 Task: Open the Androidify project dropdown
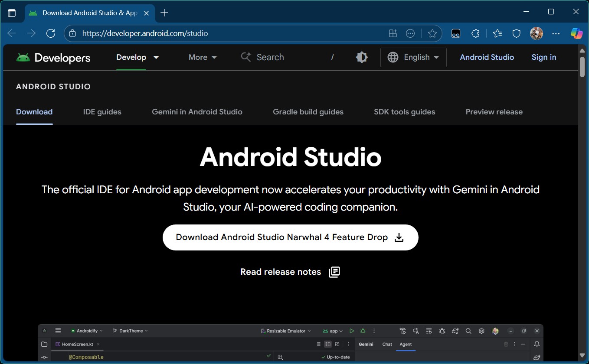tap(87, 331)
